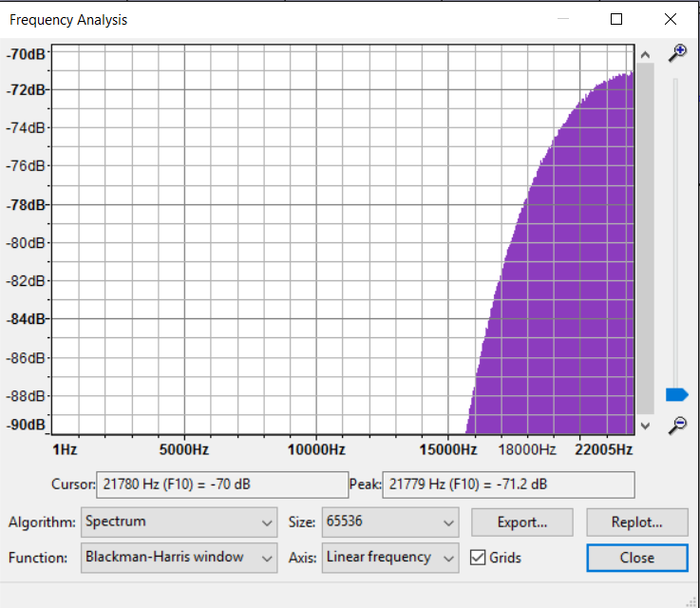Click the blue vertical zoom slider handle

click(677, 394)
